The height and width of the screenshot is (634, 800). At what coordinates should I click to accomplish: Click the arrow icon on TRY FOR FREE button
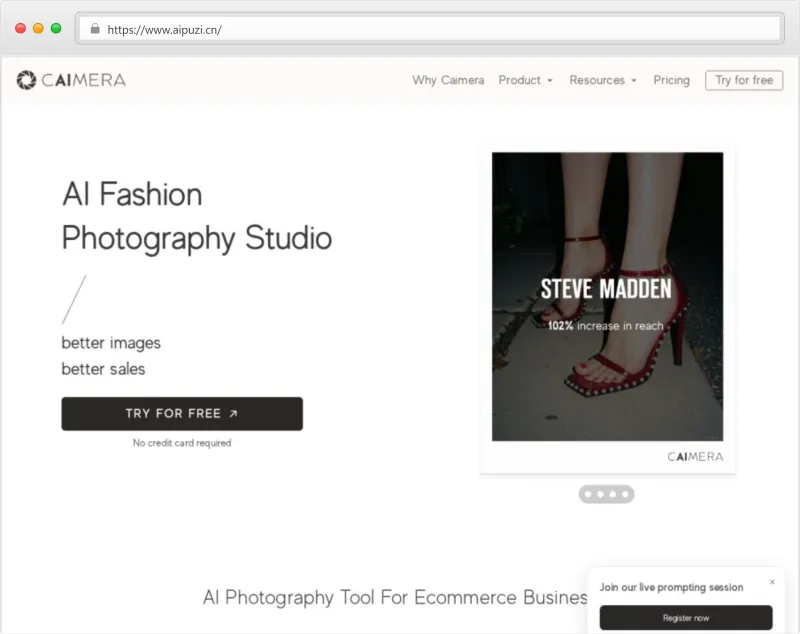[x=233, y=413]
